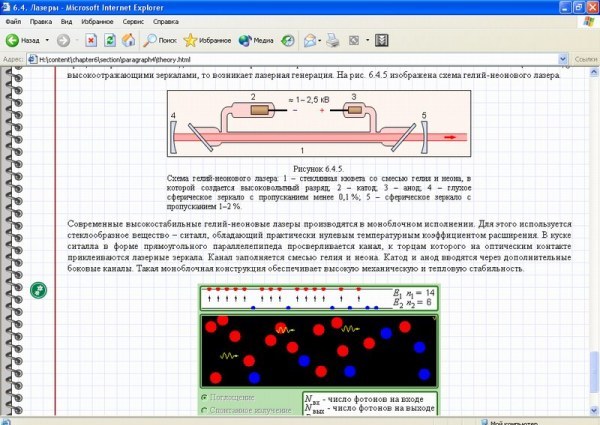Open the Файл menu
Viewport: 600px width, 425px height.
click(13, 21)
